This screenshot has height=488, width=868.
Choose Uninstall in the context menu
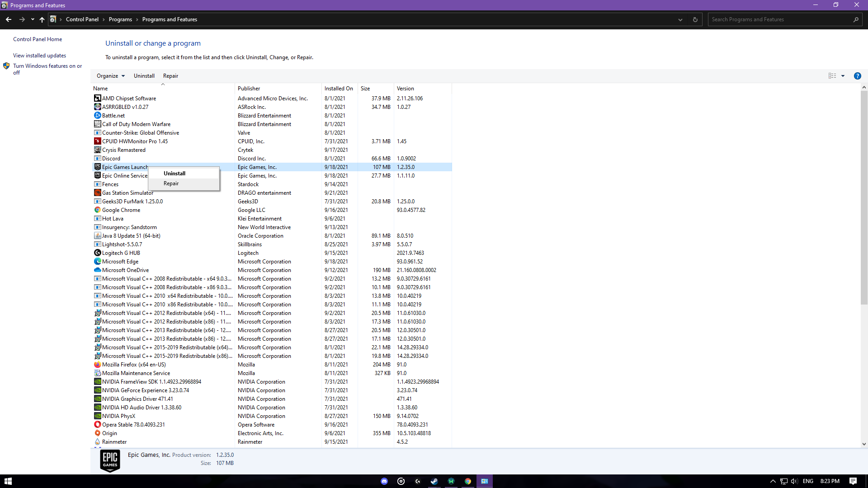click(x=175, y=174)
